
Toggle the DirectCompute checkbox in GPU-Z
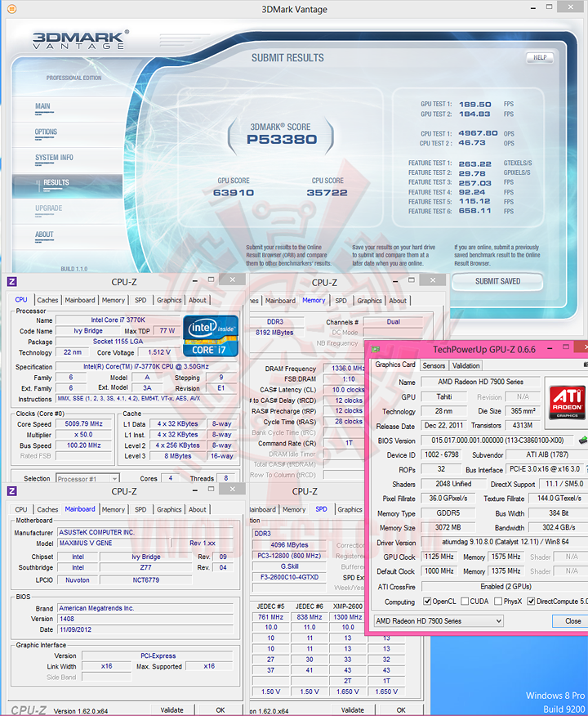tap(531, 602)
